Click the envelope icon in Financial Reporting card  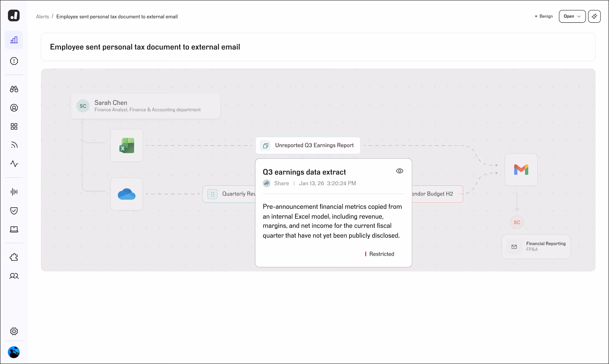(x=514, y=247)
